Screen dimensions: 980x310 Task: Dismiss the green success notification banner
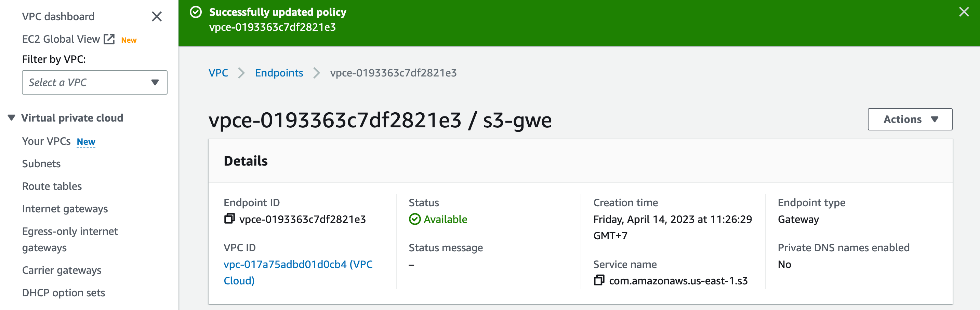tap(964, 12)
